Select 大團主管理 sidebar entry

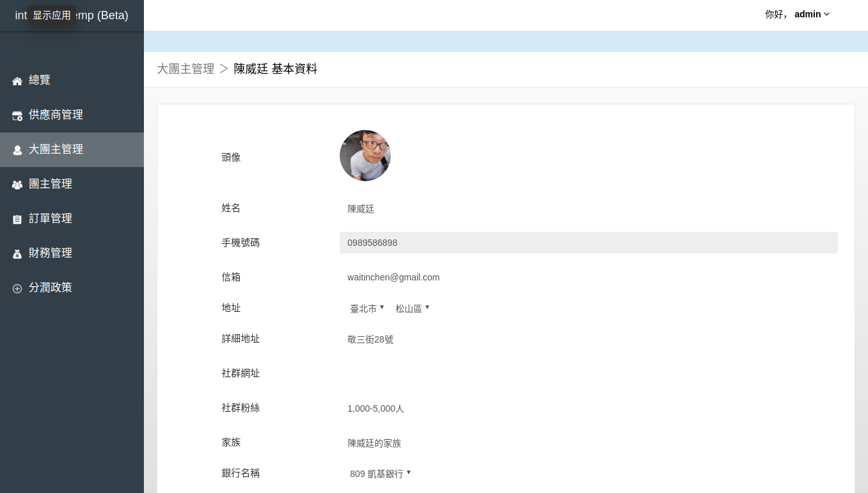pos(72,150)
